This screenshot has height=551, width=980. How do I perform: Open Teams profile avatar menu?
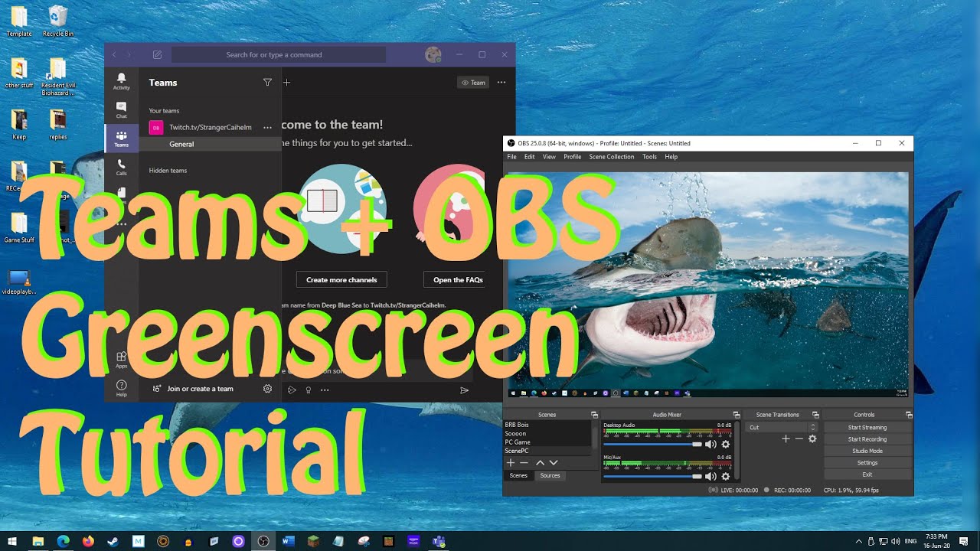pos(433,55)
